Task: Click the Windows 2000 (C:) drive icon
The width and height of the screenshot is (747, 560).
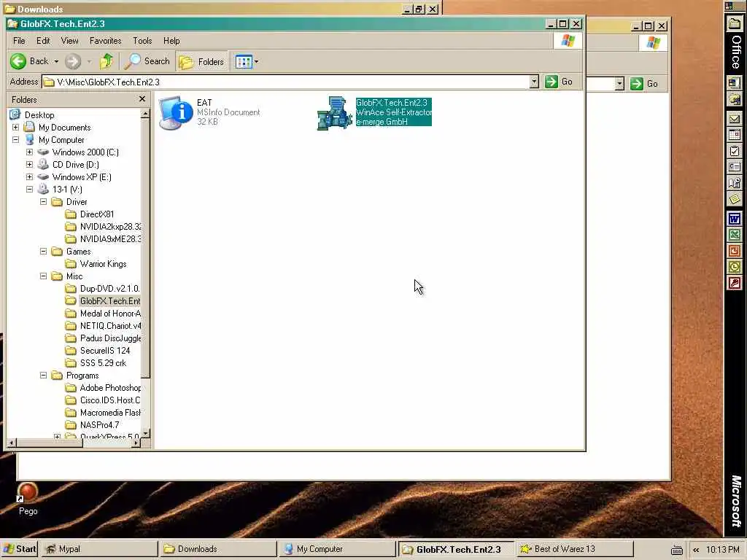Action: pos(43,152)
